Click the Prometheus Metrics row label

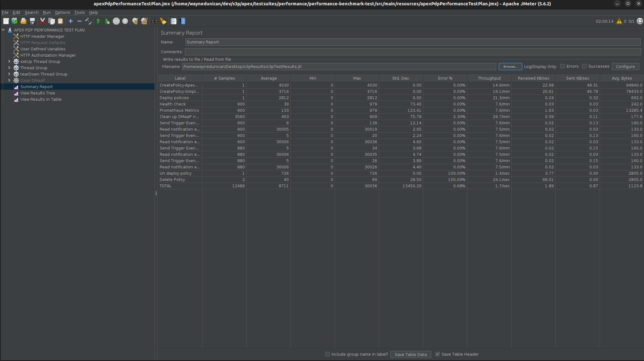pyautogui.click(x=179, y=110)
